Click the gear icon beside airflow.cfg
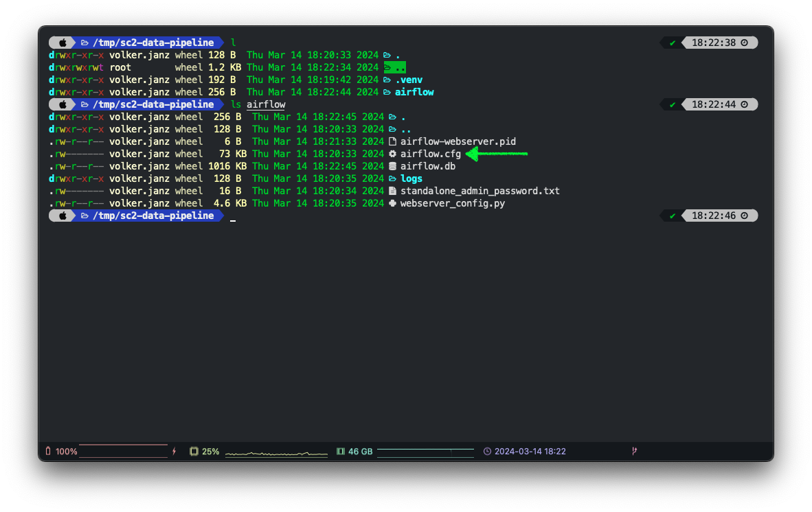812x512 pixels. pos(392,154)
